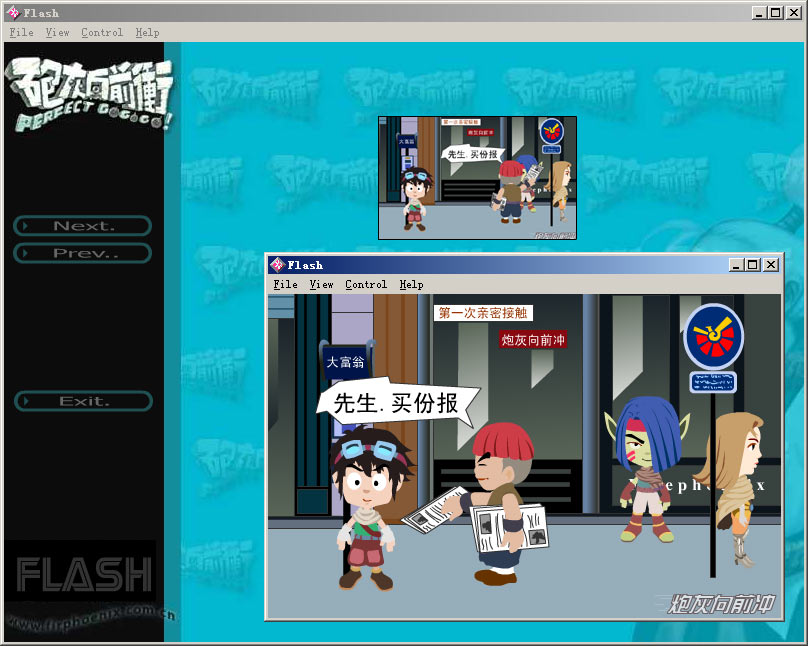Click the round bus stop sign icon
The height and width of the screenshot is (646, 808).
pyautogui.click(x=713, y=336)
